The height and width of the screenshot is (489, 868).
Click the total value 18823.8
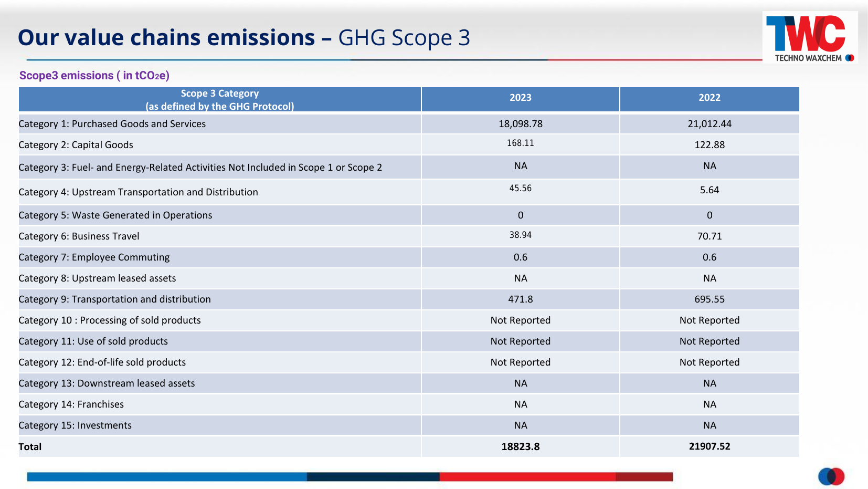[521, 447]
